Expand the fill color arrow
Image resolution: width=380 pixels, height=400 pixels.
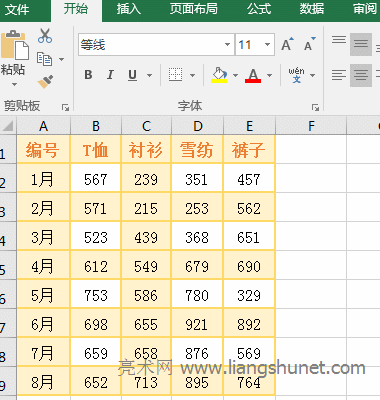pos(235,75)
